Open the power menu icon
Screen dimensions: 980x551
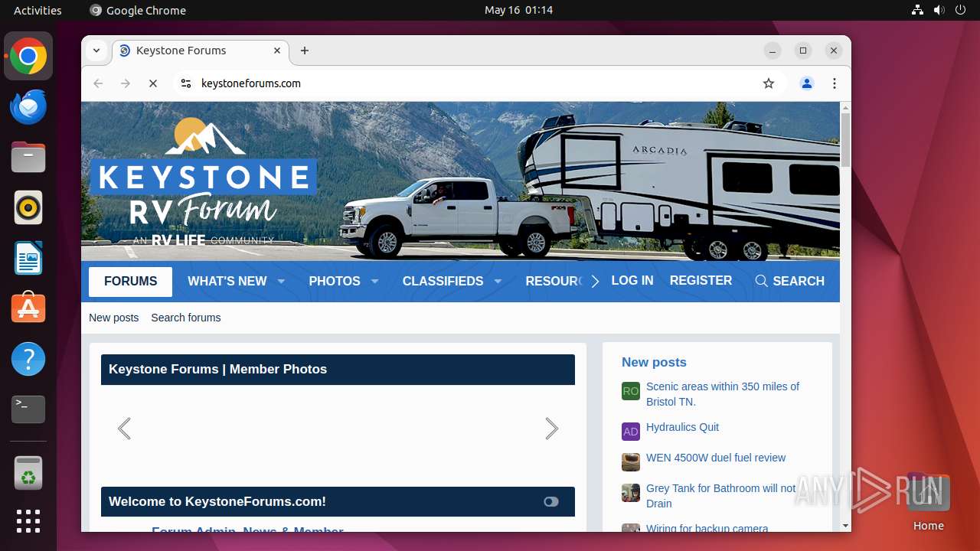point(961,10)
